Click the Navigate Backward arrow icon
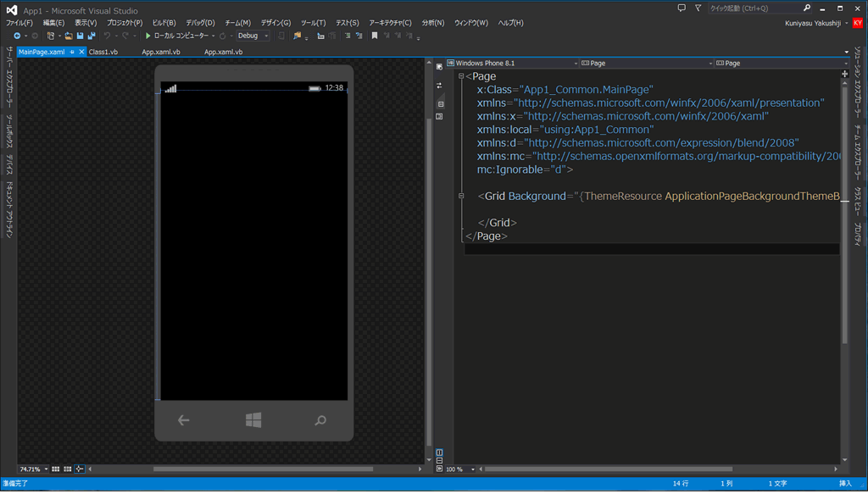 17,36
